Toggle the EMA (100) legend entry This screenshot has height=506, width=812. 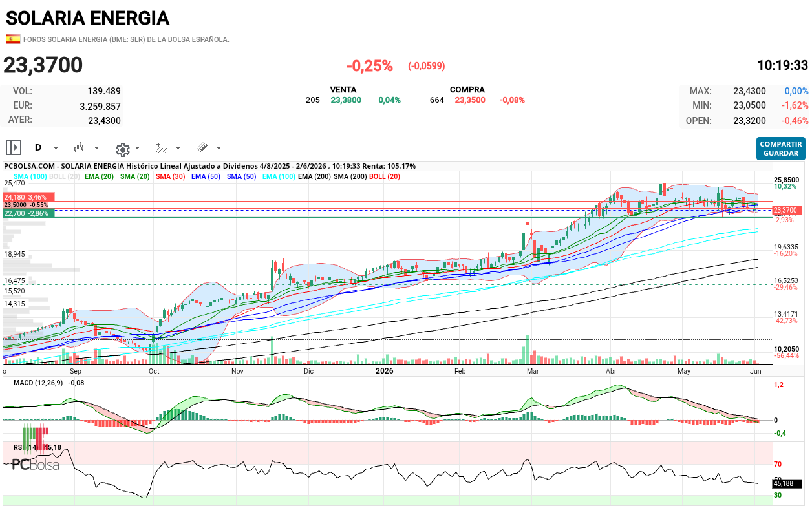[279, 176]
